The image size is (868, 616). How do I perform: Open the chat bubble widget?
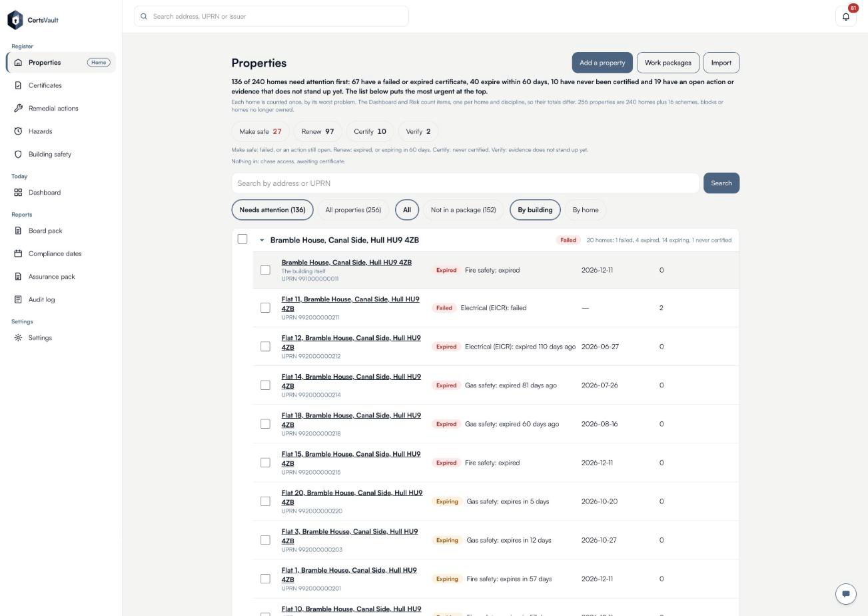click(845, 593)
